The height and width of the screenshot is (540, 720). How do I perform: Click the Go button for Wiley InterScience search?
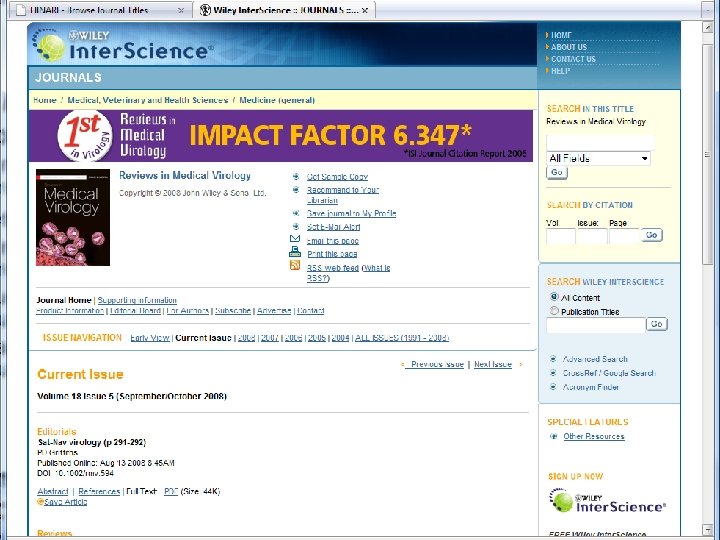[657, 324]
